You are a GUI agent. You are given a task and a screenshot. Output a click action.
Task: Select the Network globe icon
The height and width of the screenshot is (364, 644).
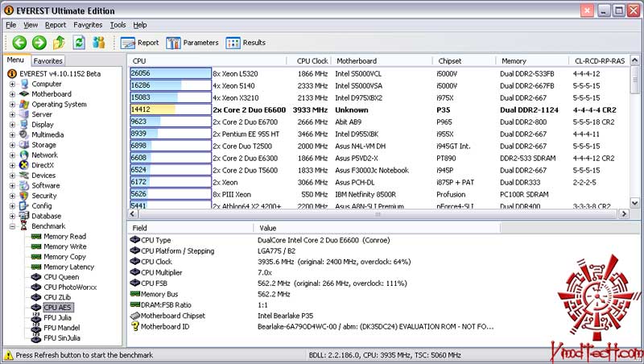(x=24, y=155)
